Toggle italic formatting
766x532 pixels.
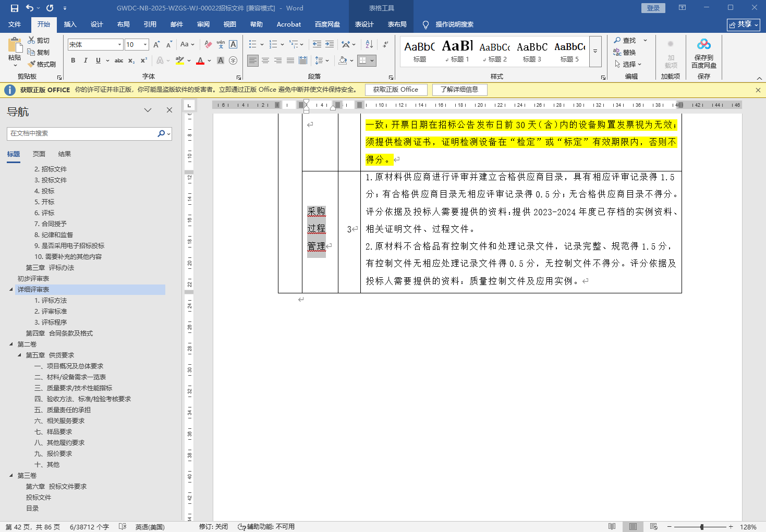tap(86, 60)
